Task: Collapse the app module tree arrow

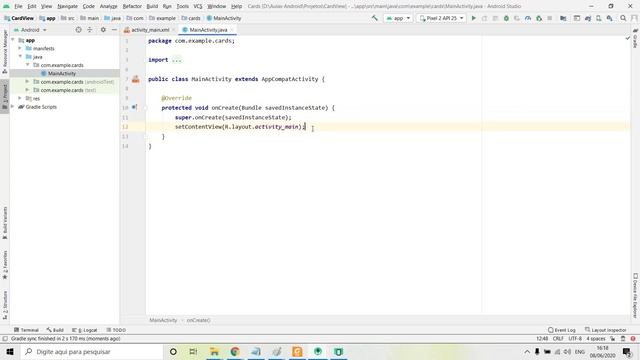Action: (13, 40)
